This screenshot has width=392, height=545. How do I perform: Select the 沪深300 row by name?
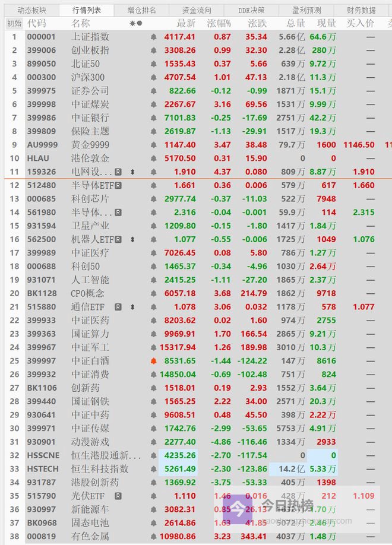point(87,77)
